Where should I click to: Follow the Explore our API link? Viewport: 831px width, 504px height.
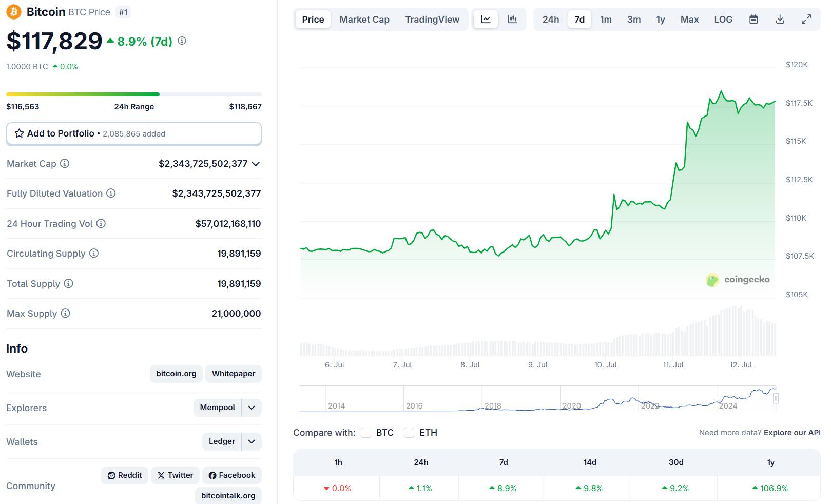tap(792, 433)
